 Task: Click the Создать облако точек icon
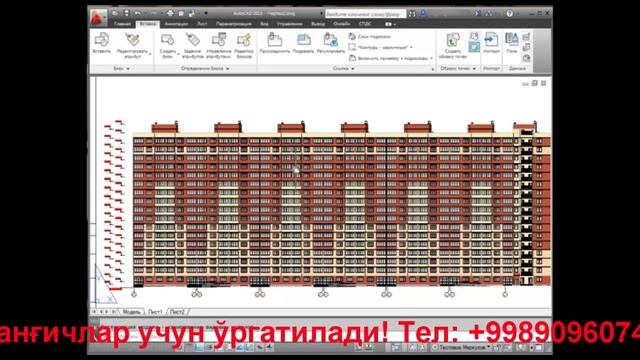pos(453,40)
